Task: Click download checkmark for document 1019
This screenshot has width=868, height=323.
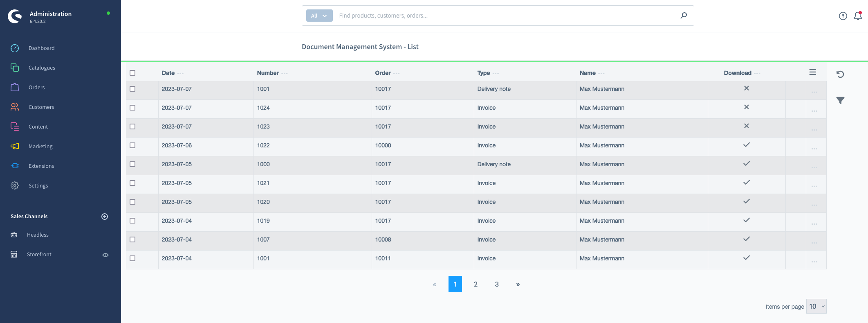Action: tap(747, 220)
